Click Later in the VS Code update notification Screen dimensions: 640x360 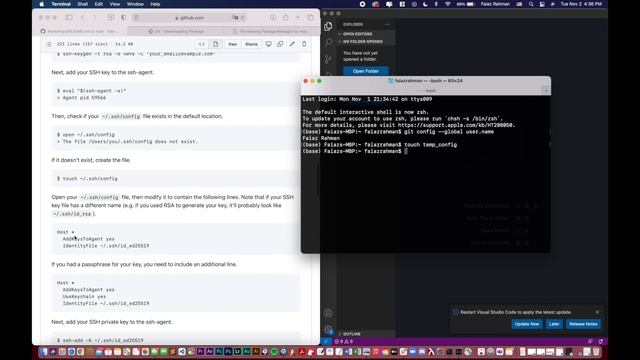[554, 324]
